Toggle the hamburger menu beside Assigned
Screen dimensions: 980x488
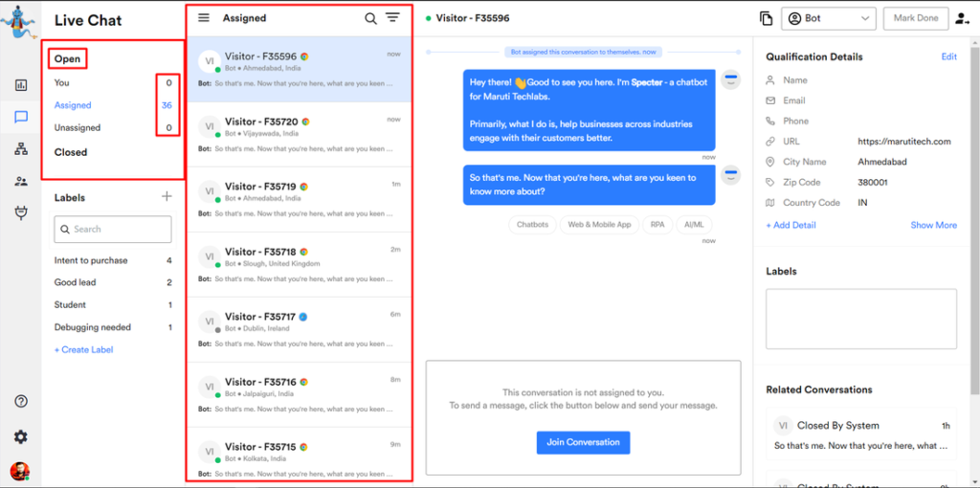tap(204, 18)
